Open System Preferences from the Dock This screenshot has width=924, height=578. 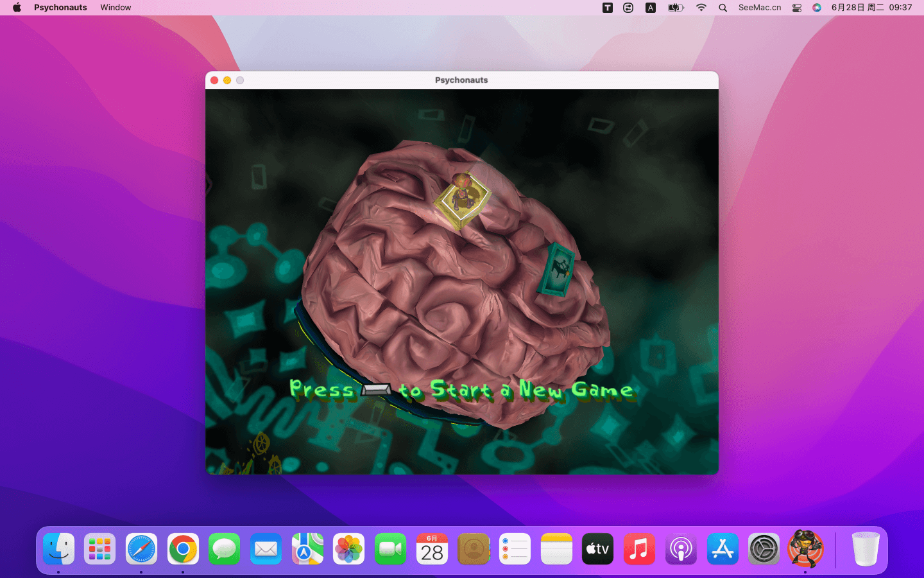coord(764,549)
